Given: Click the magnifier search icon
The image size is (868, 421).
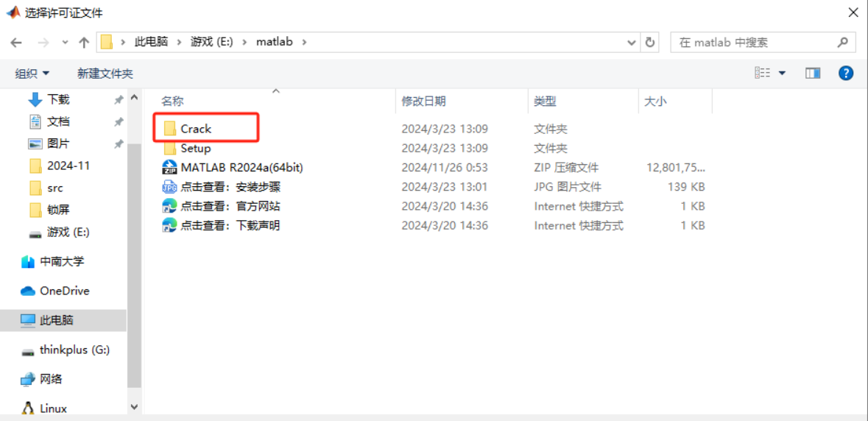Looking at the screenshot, I should [x=842, y=42].
